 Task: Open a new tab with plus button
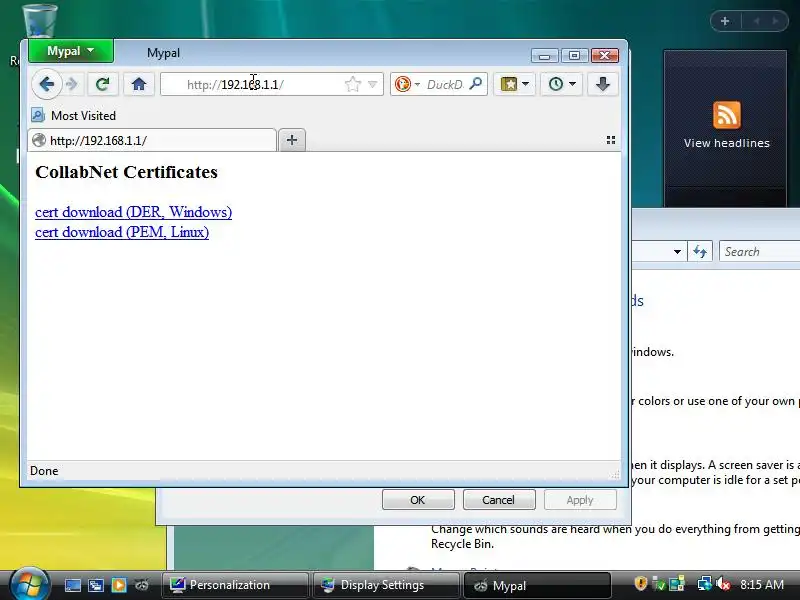tap(292, 140)
